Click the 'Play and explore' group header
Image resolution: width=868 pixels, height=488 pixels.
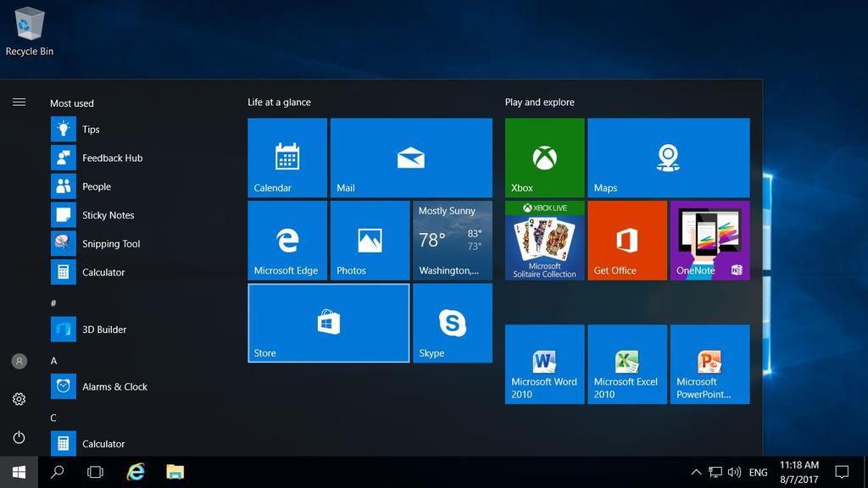540,103
